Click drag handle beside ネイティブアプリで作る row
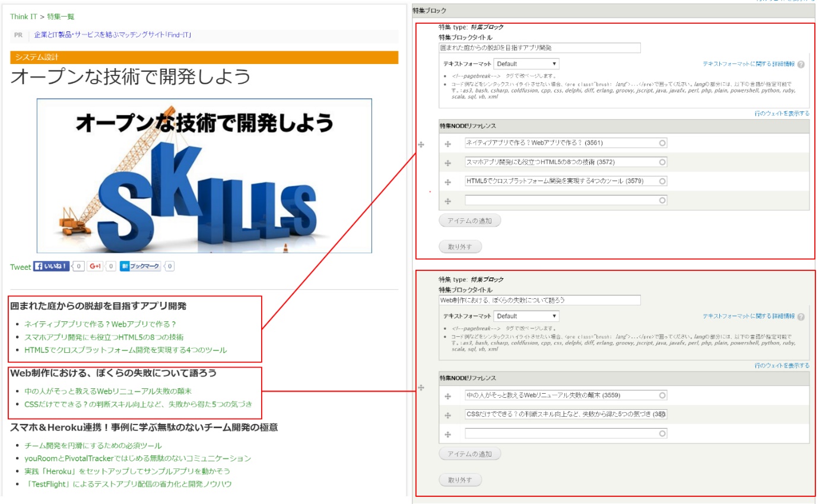The width and height of the screenshot is (819, 504). coord(448,143)
